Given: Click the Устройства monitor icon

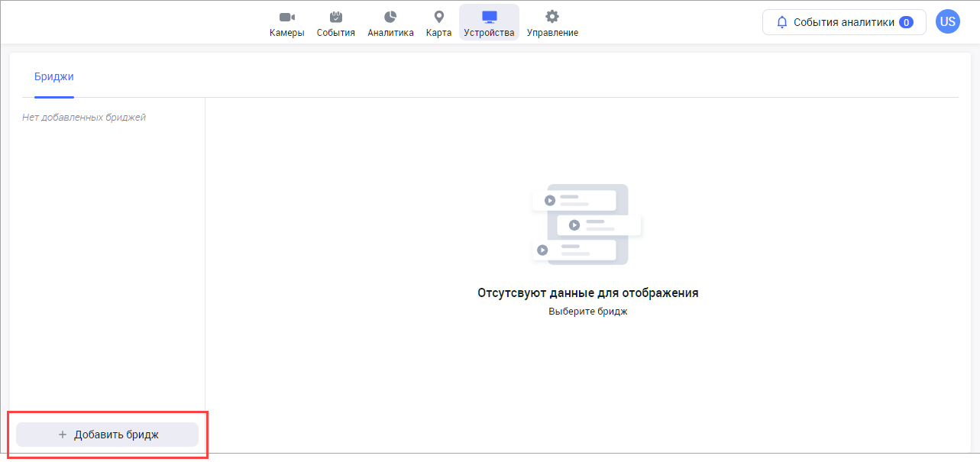Looking at the screenshot, I should tap(489, 17).
